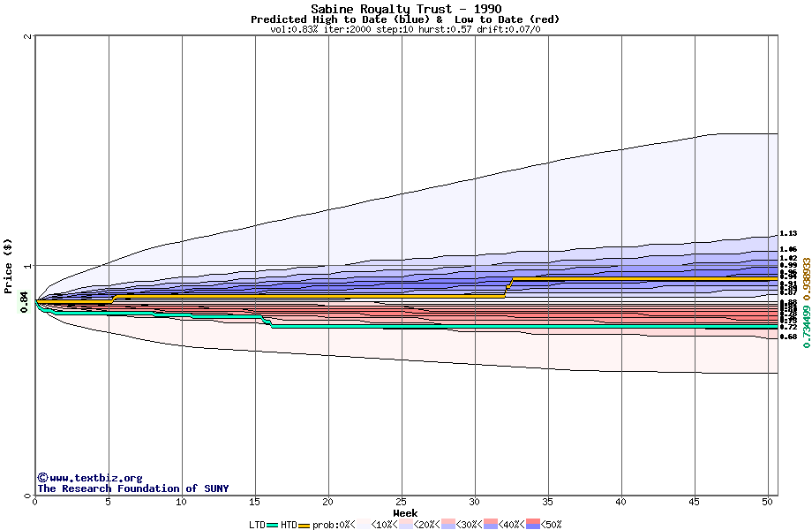Click week axis tick label '5'
The image size is (812, 530).
click(109, 502)
